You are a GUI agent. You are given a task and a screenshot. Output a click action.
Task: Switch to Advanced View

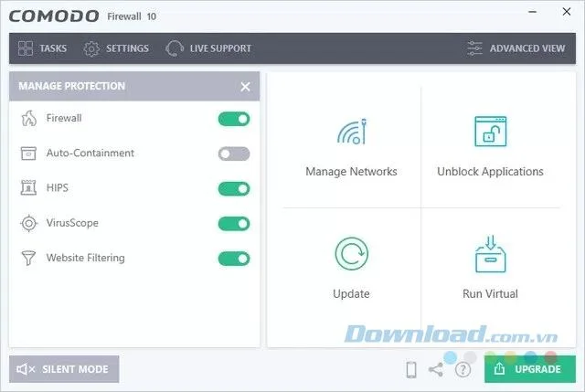click(x=516, y=48)
